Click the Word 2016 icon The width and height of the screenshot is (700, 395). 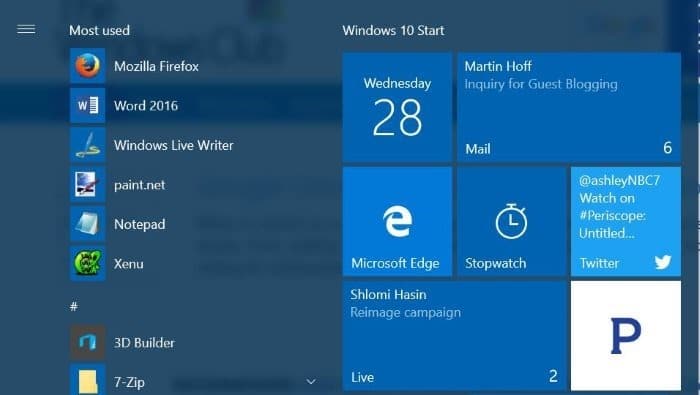(88, 105)
